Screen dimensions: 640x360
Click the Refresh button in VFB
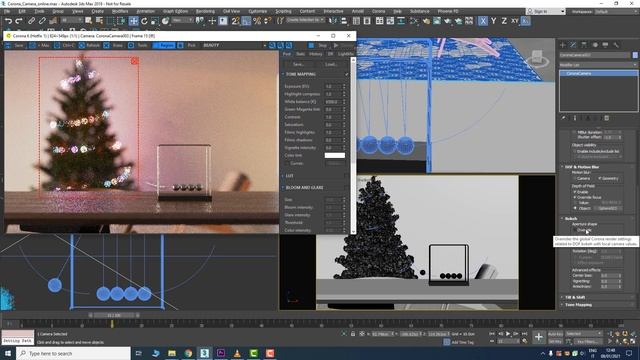[x=89, y=45]
